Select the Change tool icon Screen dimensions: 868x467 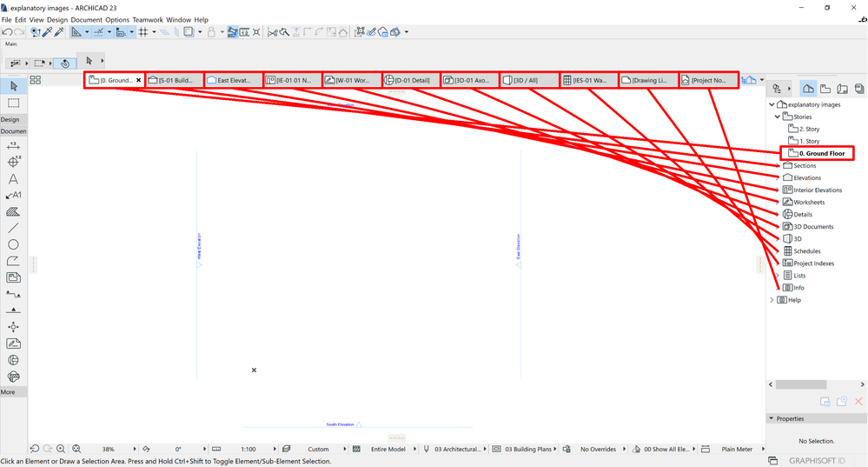point(13,377)
